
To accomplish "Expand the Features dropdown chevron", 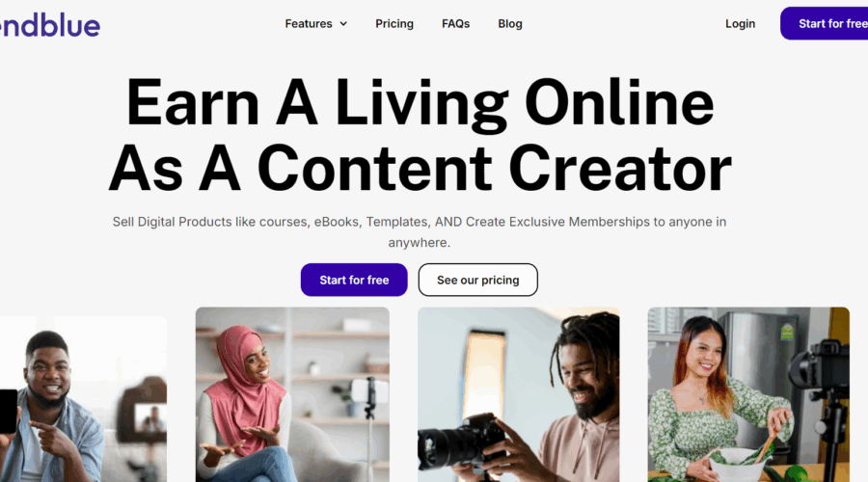I will tap(343, 24).
